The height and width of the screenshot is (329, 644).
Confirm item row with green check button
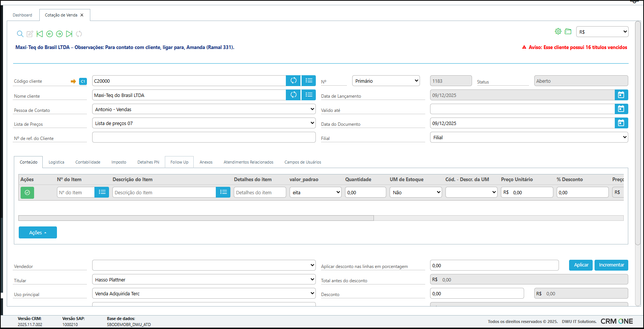click(27, 192)
